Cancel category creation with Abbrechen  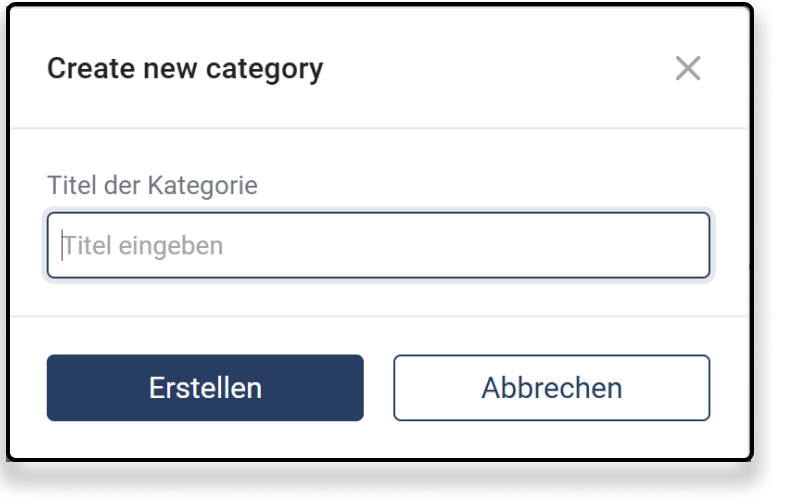tap(551, 388)
